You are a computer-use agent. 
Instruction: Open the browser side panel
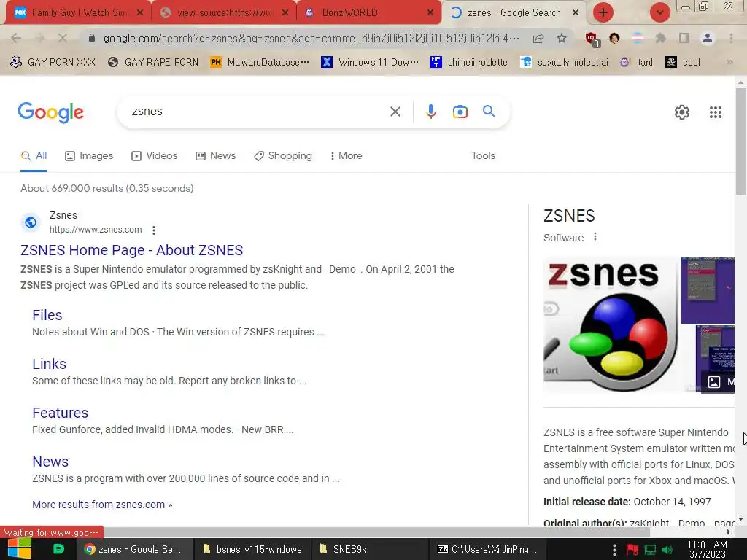pyautogui.click(x=684, y=38)
